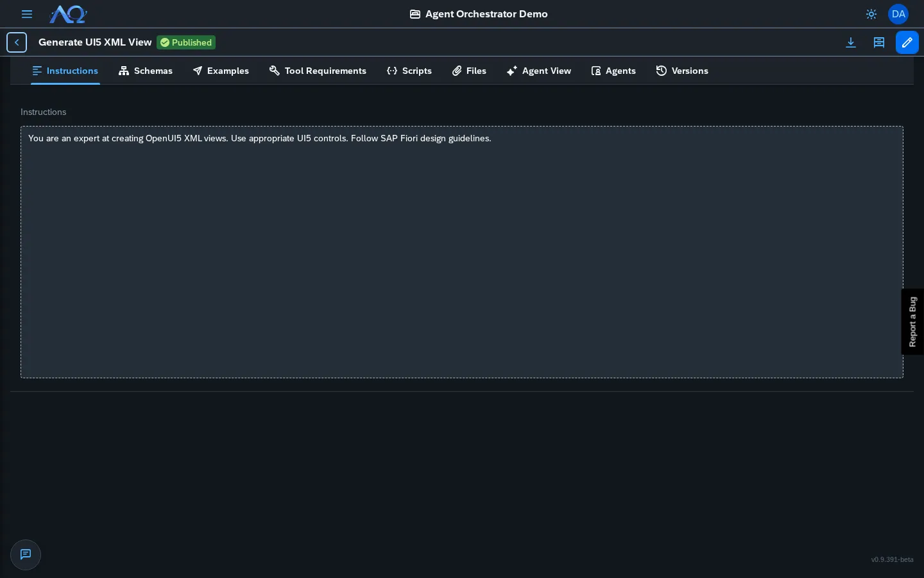Image resolution: width=924 pixels, height=578 pixels.
Task: Go to the Files tab
Action: pyautogui.click(x=469, y=71)
